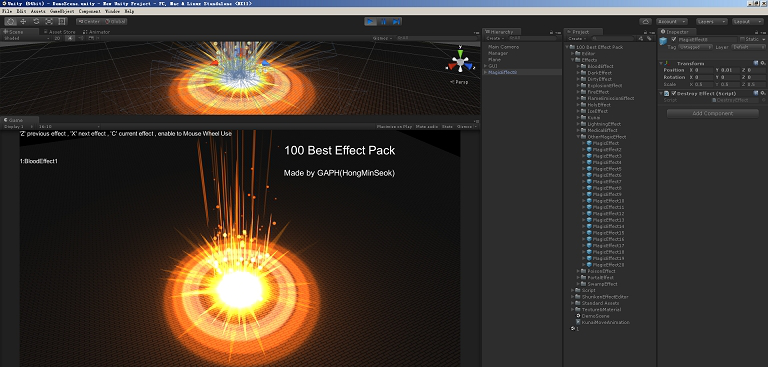Open the GameObject menu

coord(62,11)
